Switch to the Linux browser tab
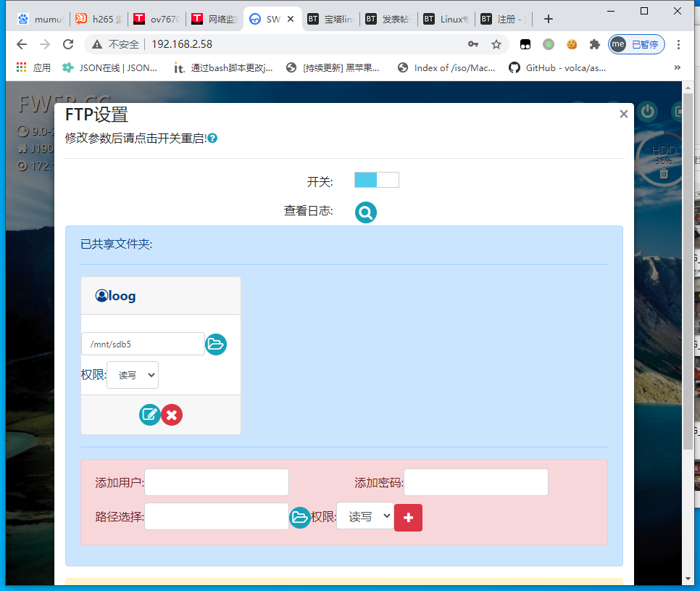 446,20
